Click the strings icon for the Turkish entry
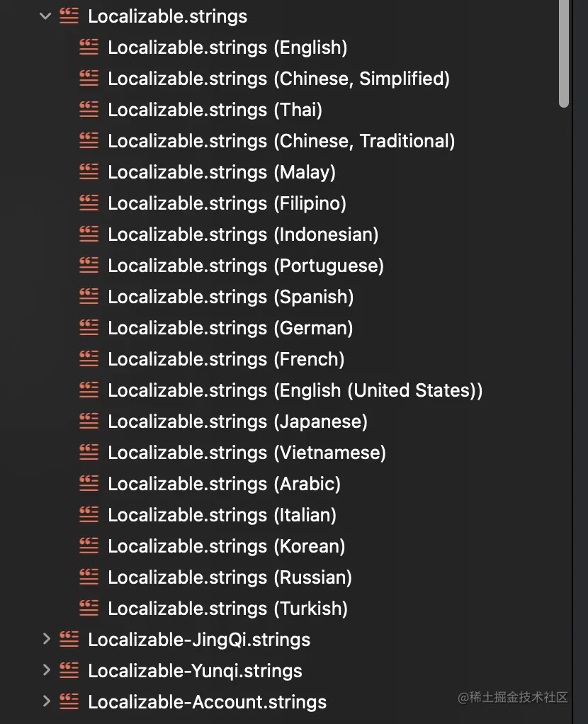The width and height of the screenshot is (588, 724). (x=88, y=608)
